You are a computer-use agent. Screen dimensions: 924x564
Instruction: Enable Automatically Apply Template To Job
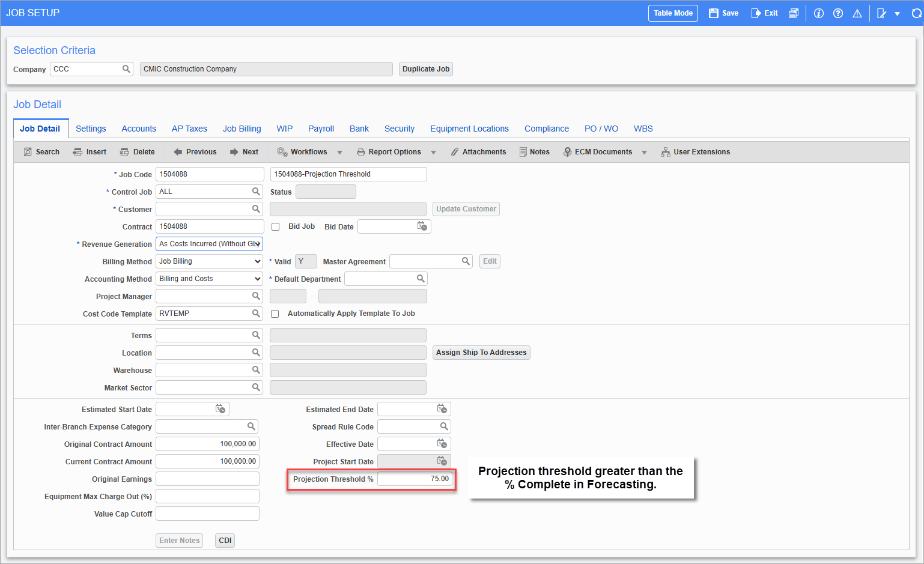[x=275, y=314]
